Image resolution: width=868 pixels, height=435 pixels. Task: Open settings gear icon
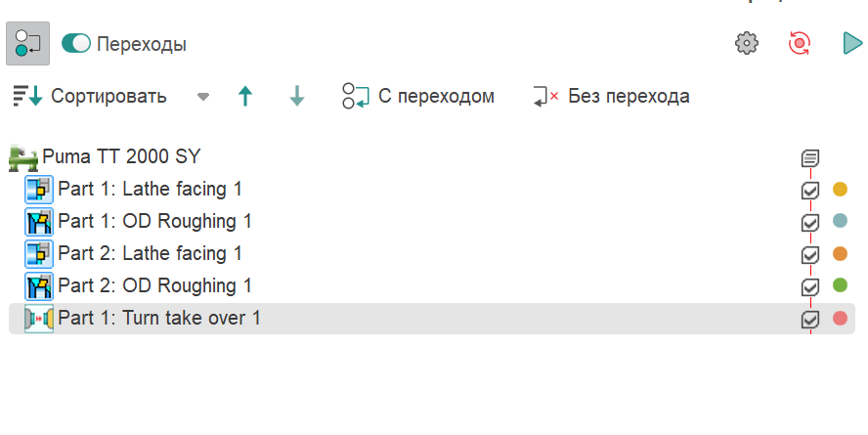pyautogui.click(x=747, y=43)
